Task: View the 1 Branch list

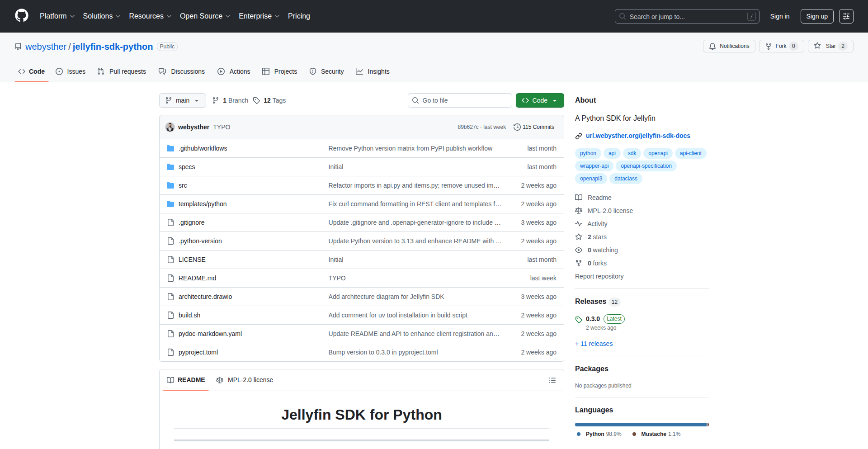Action: [230, 100]
